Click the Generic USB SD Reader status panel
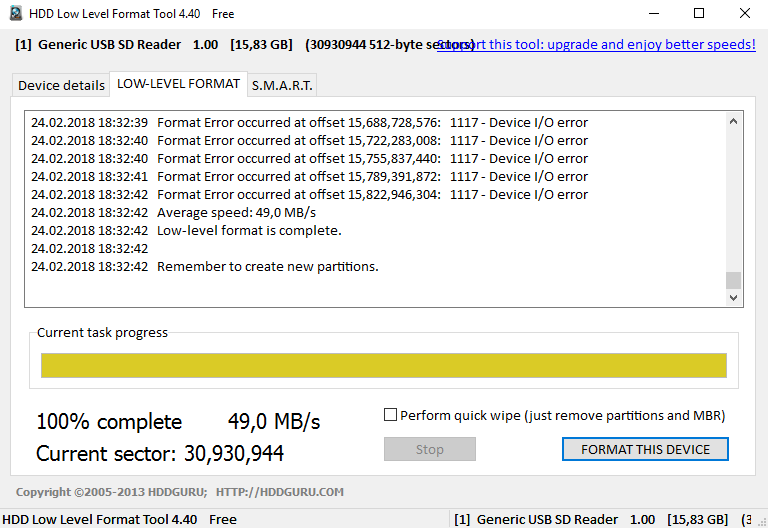Image resolution: width=768 pixels, height=528 pixels. coord(590,520)
